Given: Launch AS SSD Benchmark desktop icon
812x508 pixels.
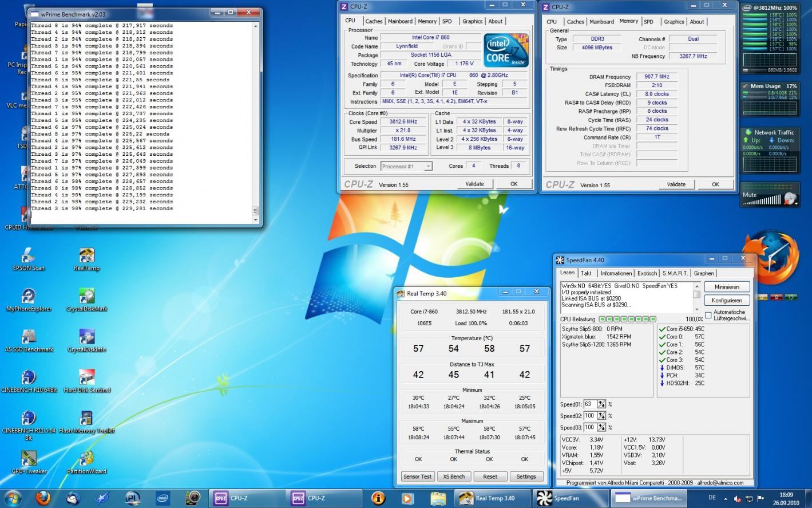Looking at the screenshot, I should tap(29, 340).
